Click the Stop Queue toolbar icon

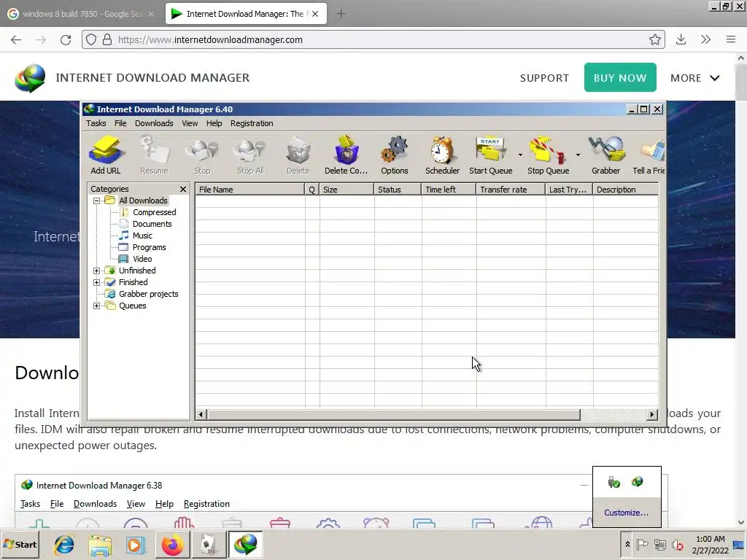[x=548, y=155]
